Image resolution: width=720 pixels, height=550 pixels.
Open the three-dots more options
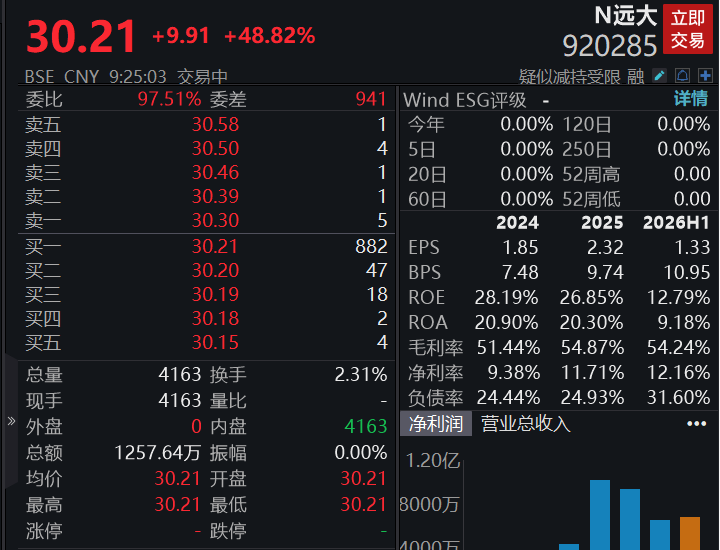click(x=696, y=423)
